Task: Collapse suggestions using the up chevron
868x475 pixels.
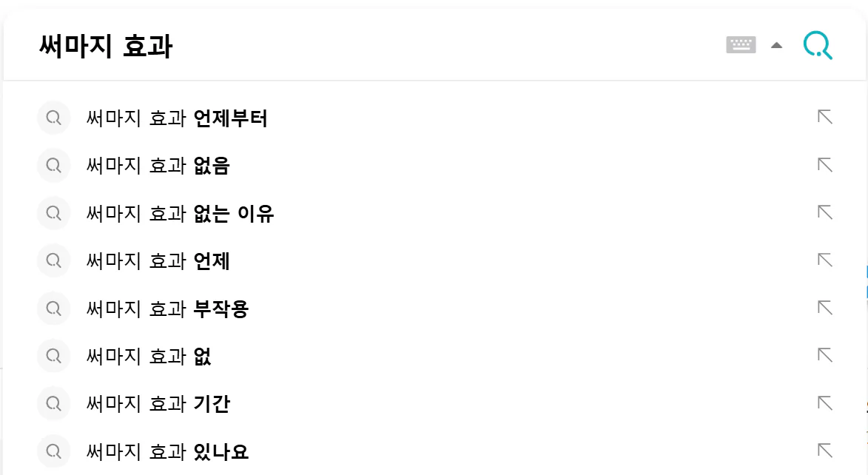Action: 776,44
